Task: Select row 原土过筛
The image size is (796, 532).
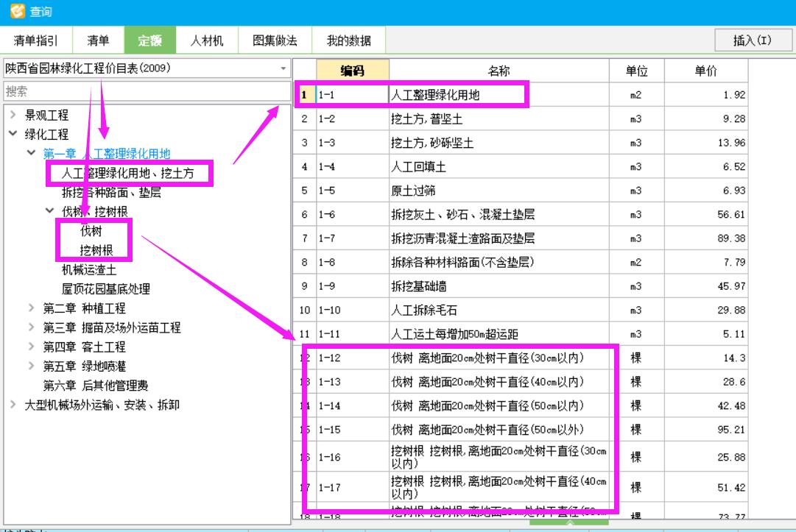Action: 521,191
